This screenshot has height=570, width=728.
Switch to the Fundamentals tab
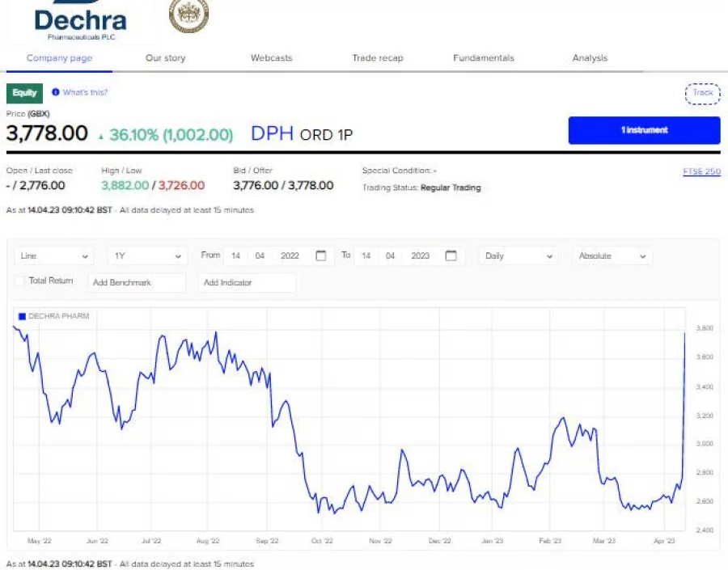(x=483, y=57)
